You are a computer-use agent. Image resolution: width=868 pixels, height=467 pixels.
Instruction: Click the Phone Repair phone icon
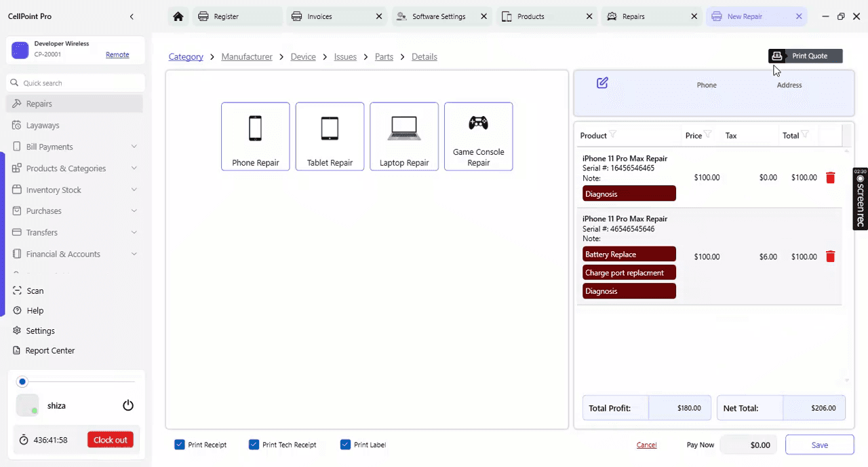pyautogui.click(x=255, y=128)
